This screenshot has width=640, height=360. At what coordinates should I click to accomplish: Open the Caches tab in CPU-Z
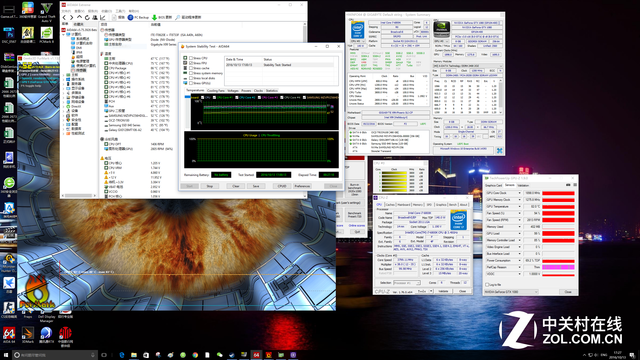(390, 204)
